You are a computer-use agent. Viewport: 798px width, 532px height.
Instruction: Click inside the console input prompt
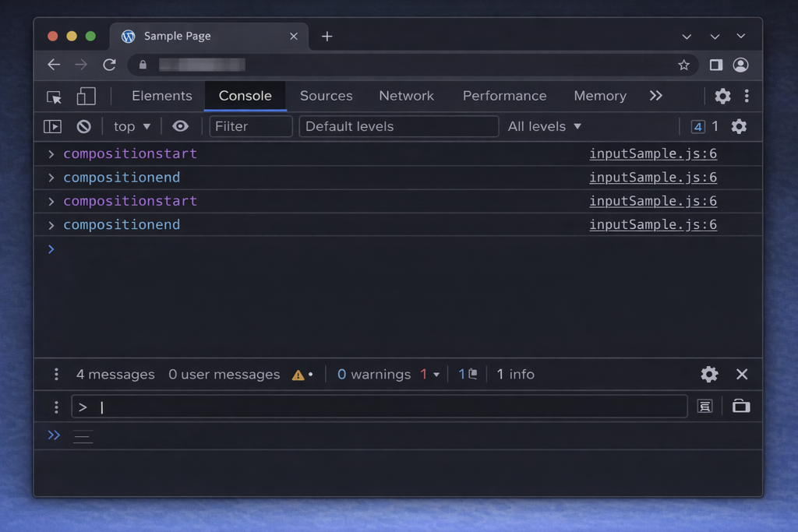point(234,406)
